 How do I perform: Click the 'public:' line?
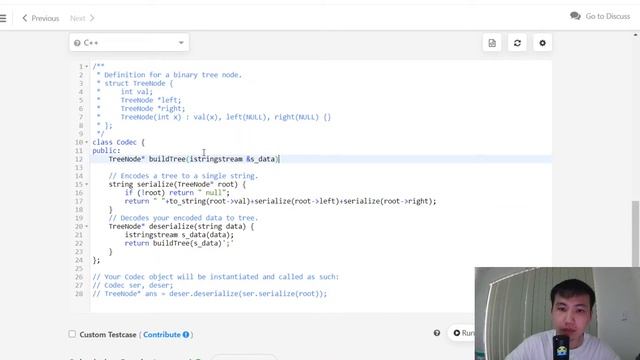coord(106,151)
